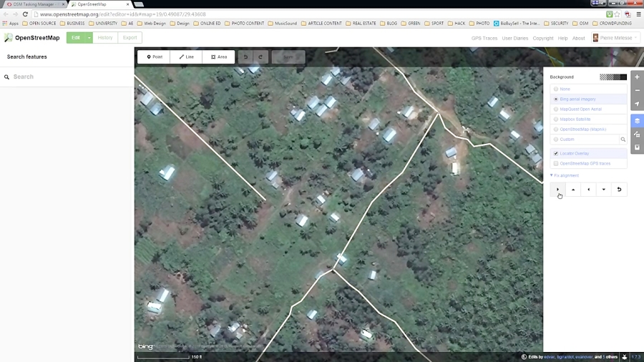Nudge imagery alignment to the left
The height and width of the screenshot is (362, 644).
tap(589, 190)
